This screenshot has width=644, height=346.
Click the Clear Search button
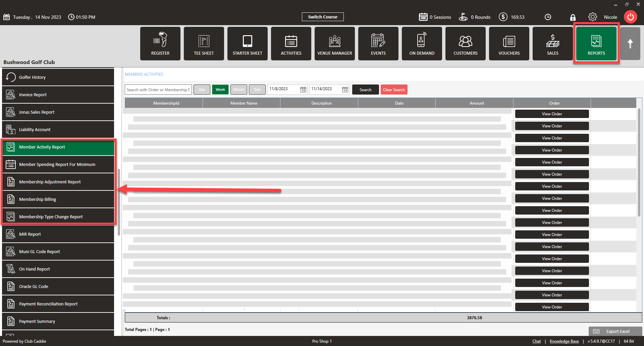pyautogui.click(x=394, y=90)
